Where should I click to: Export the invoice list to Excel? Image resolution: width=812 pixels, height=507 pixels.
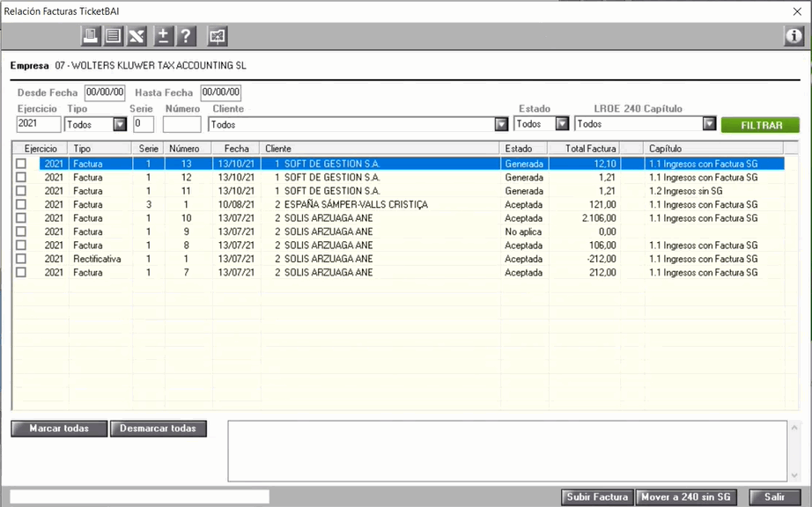[x=137, y=36]
